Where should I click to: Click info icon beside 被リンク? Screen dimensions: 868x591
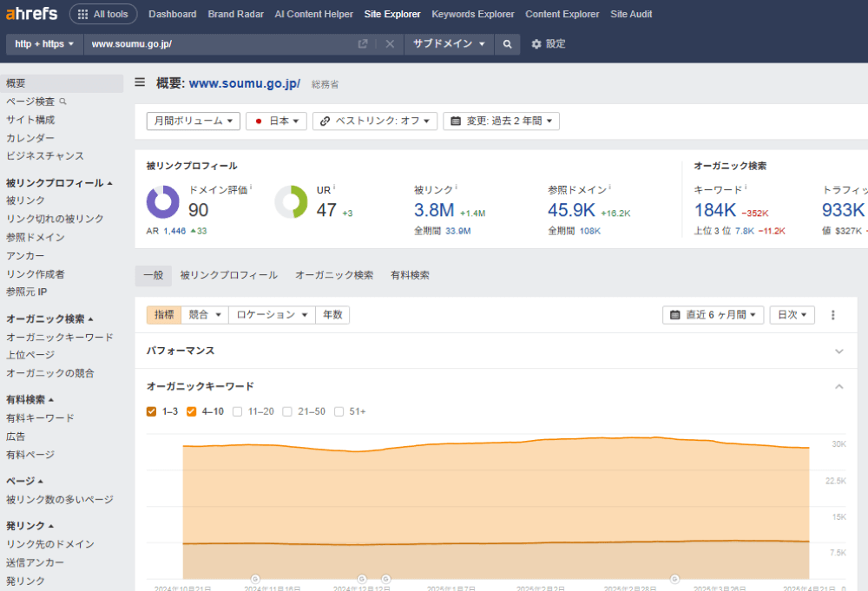coord(457,187)
